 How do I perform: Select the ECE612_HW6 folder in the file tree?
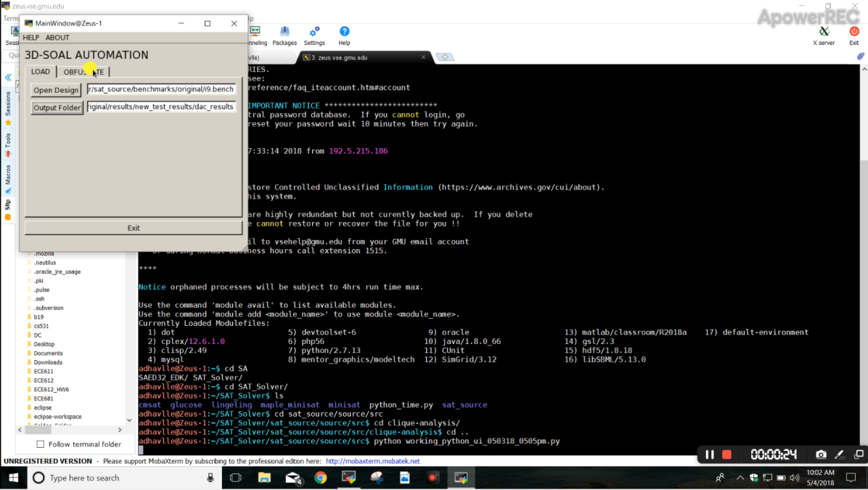pyautogui.click(x=51, y=389)
